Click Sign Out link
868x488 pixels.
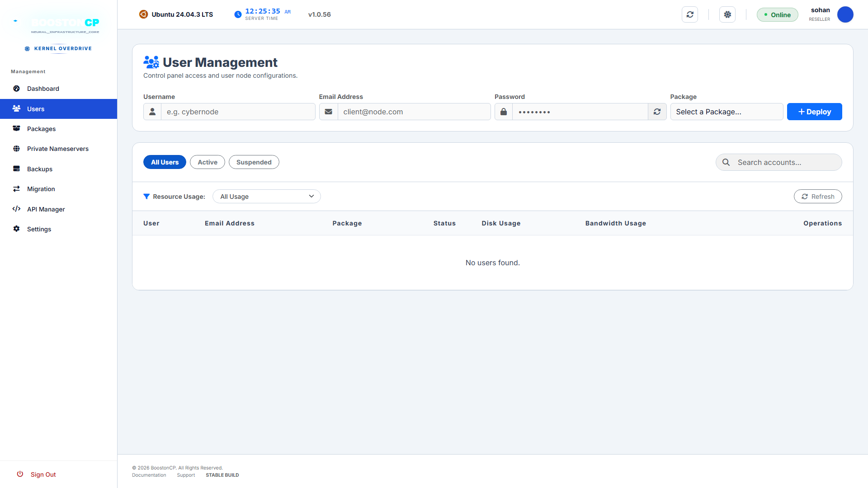tap(43, 474)
